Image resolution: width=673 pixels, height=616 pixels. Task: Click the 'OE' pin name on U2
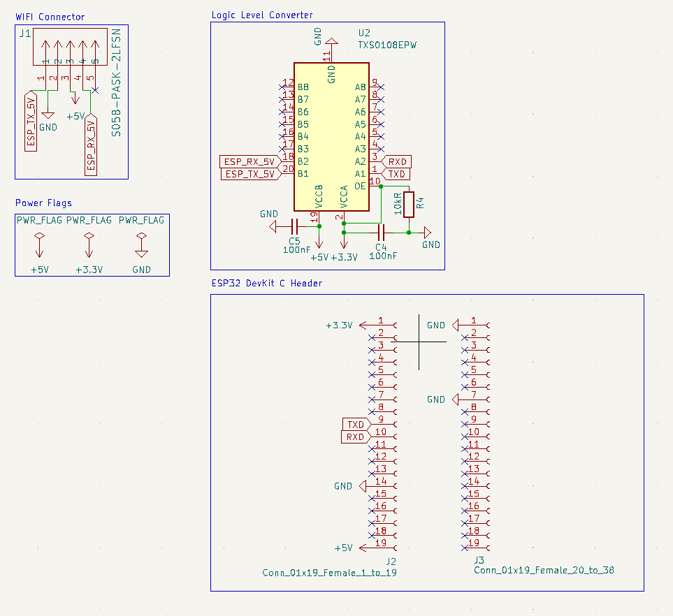point(360,186)
